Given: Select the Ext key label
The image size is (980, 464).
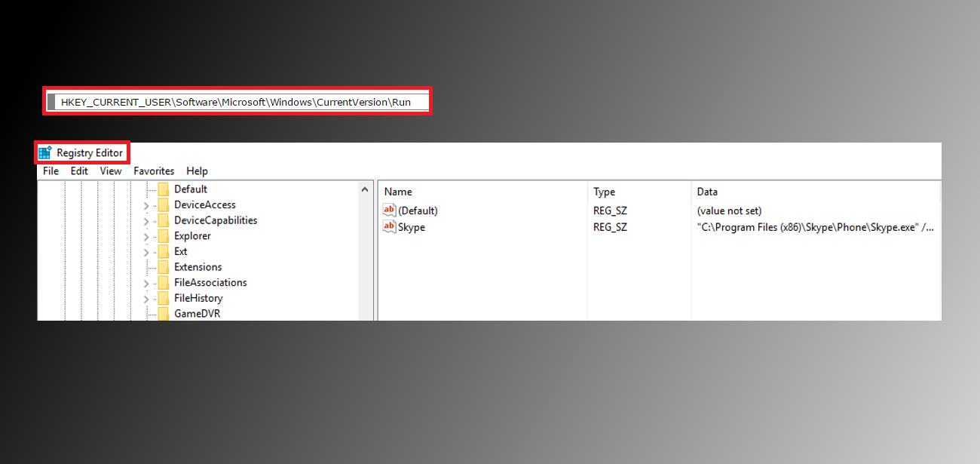Looking at the screenshot, I should (181, 251).
